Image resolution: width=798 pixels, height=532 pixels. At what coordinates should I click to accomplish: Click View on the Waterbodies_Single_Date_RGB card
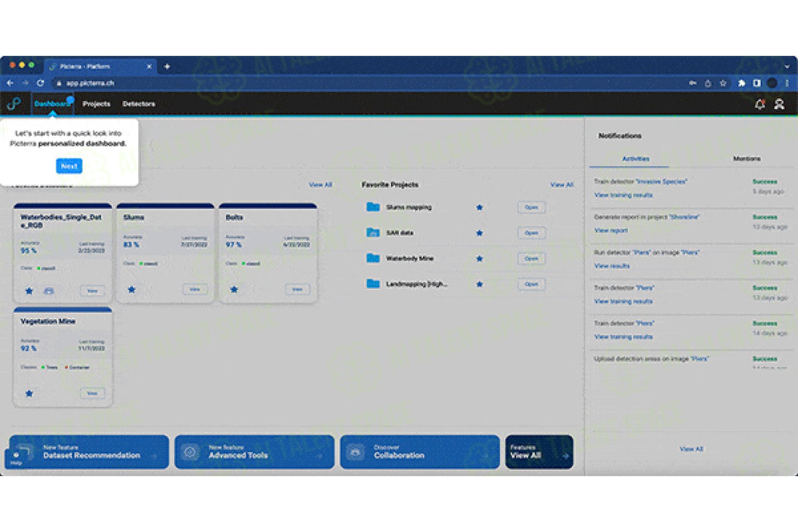point(92,290)
